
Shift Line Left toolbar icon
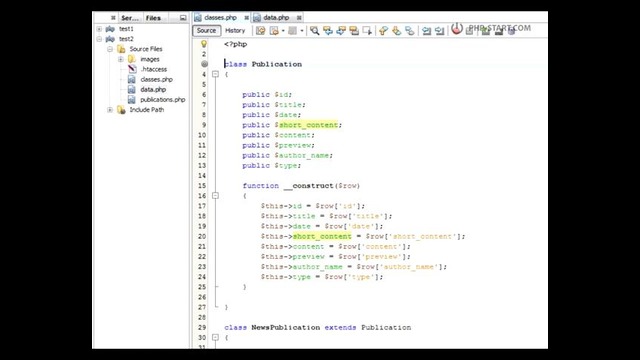[427, 31]
